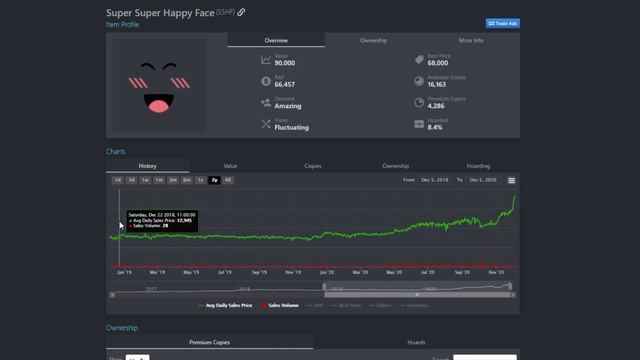
Task: Click the Premium Copies pie icon
Action: (x=419, y=102)
